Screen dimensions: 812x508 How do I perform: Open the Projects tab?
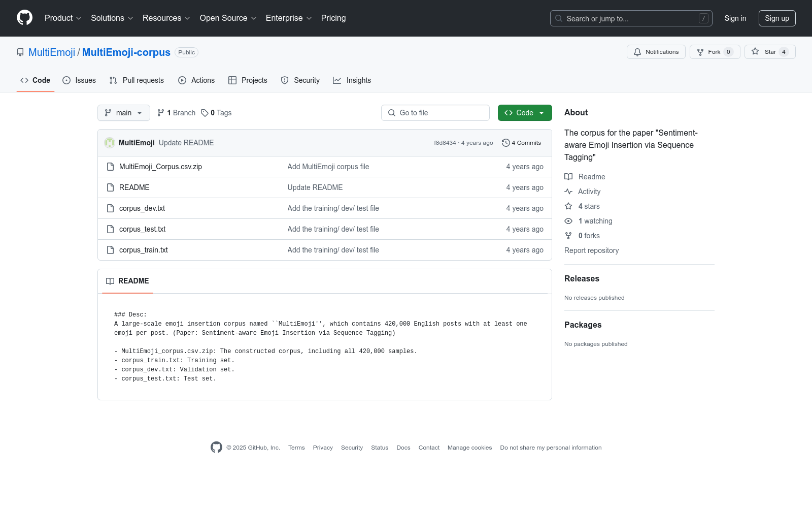coord(248,80)
